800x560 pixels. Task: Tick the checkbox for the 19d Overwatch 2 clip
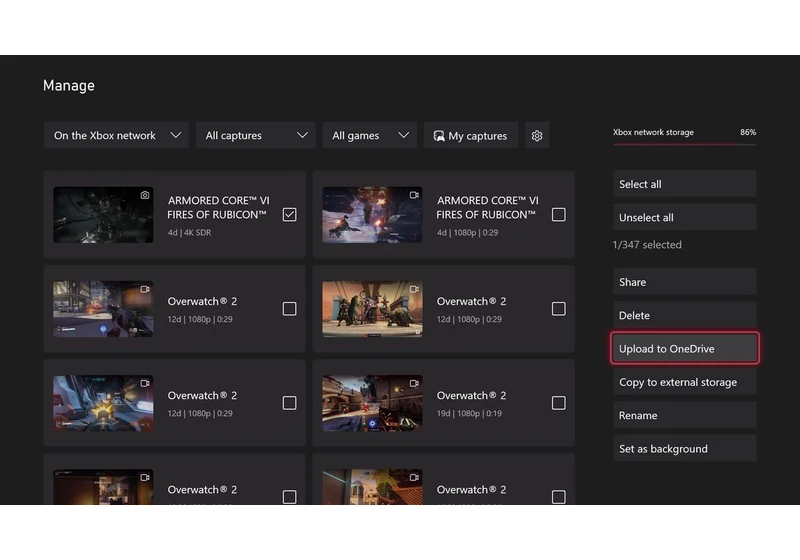559,403
